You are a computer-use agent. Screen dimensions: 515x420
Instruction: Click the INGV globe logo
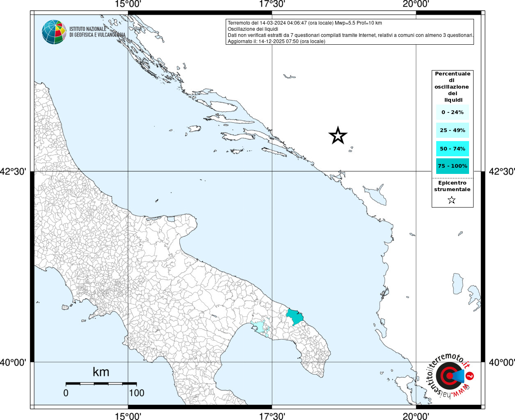tap(54, 32)
